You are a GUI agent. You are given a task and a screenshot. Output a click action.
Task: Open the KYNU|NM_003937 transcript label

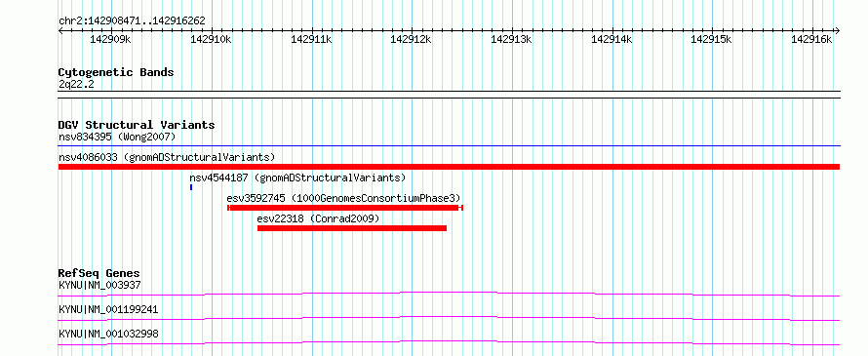coord(99,285)
